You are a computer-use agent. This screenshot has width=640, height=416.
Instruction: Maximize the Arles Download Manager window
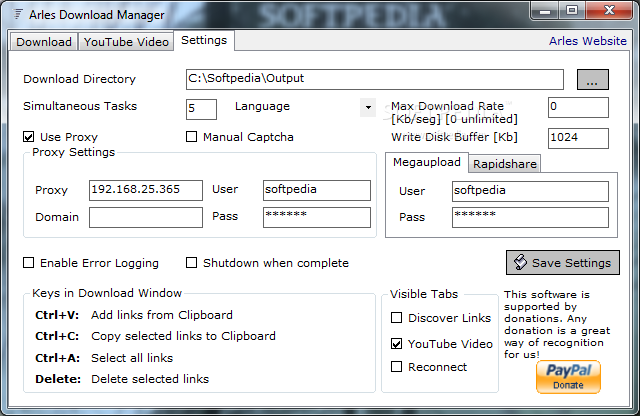[572, 11]
